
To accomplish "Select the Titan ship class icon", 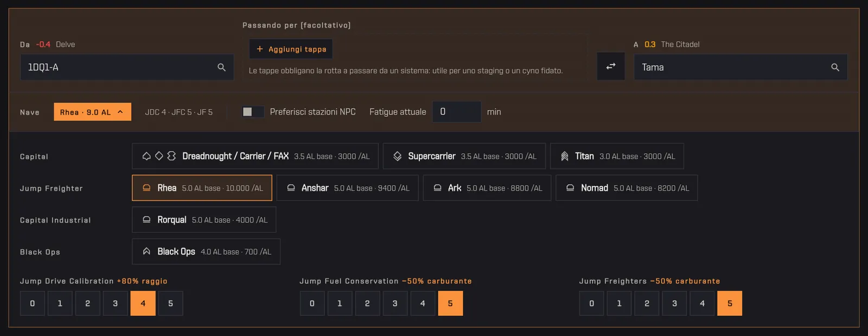I will pyautogui.click(x=565, y=156).
